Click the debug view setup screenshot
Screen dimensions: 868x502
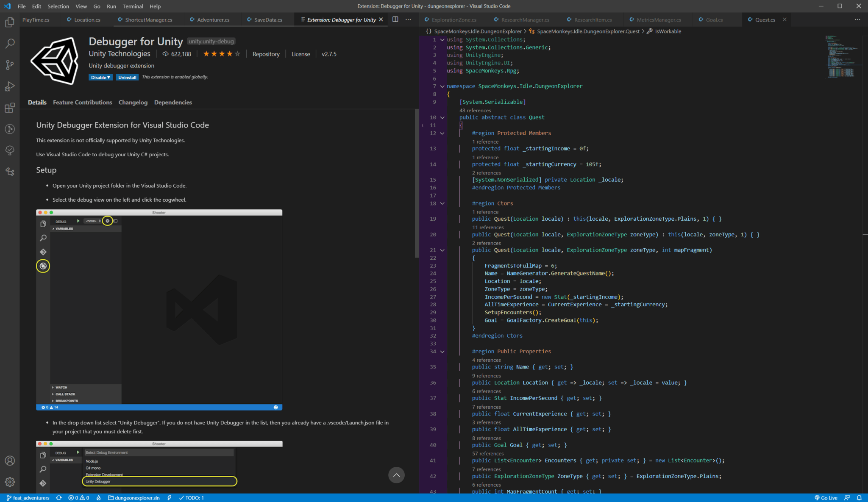(159, 310)
